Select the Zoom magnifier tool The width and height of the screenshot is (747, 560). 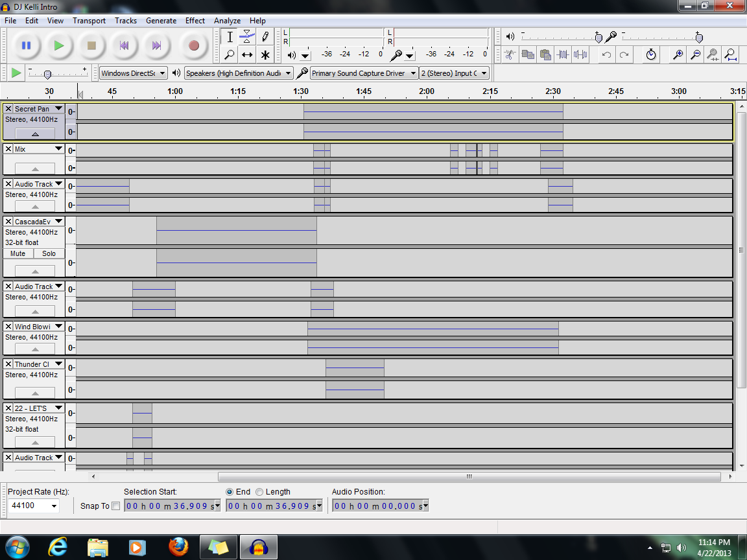pyautogui.click(x=230, y=54)
